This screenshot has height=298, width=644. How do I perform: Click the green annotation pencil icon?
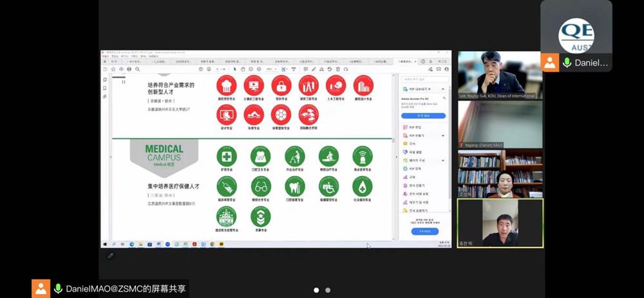(x=111, y=255)
